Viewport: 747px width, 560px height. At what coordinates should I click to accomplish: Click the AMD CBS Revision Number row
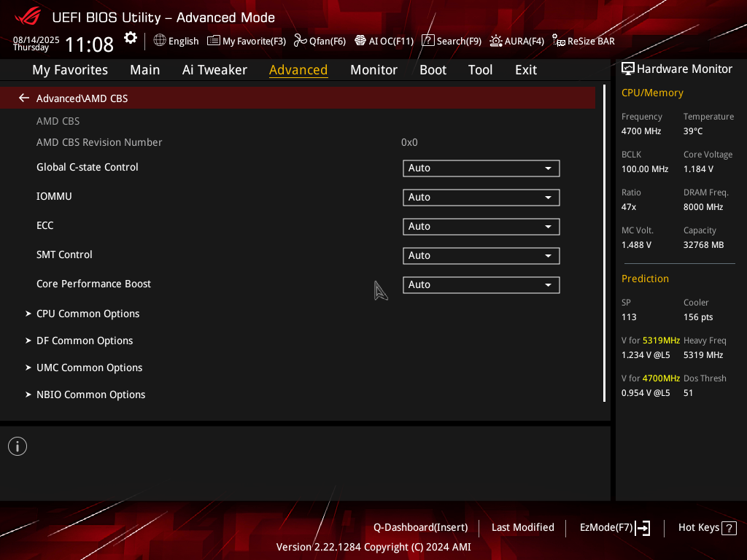click(298, 142)
